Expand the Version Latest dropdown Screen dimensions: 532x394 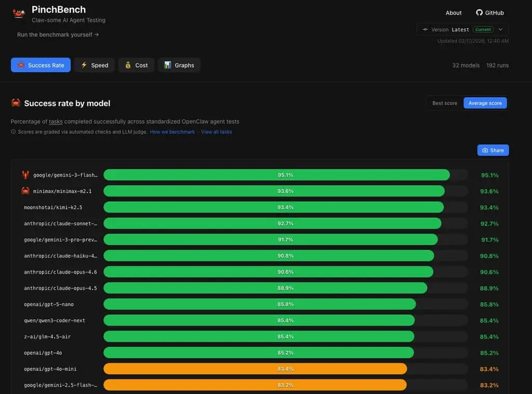pos(462,30)
